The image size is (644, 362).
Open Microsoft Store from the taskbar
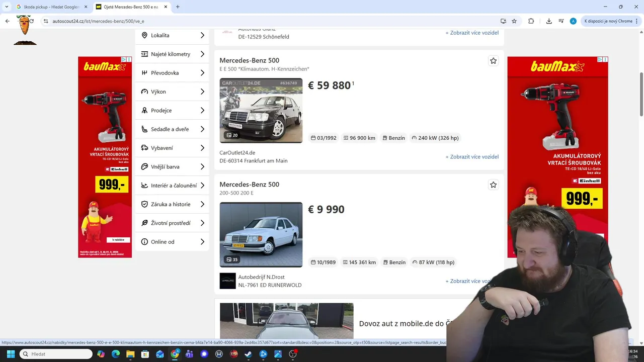point(145,354)
